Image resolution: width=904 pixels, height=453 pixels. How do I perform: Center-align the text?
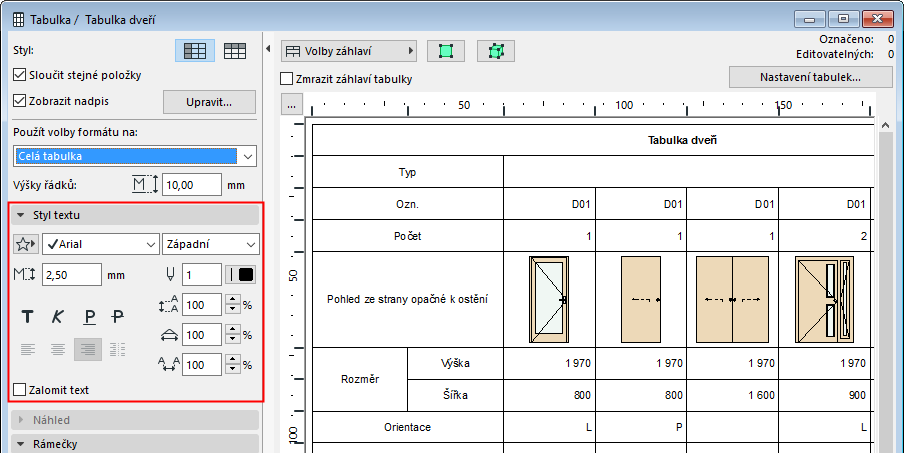pos(58,349)
